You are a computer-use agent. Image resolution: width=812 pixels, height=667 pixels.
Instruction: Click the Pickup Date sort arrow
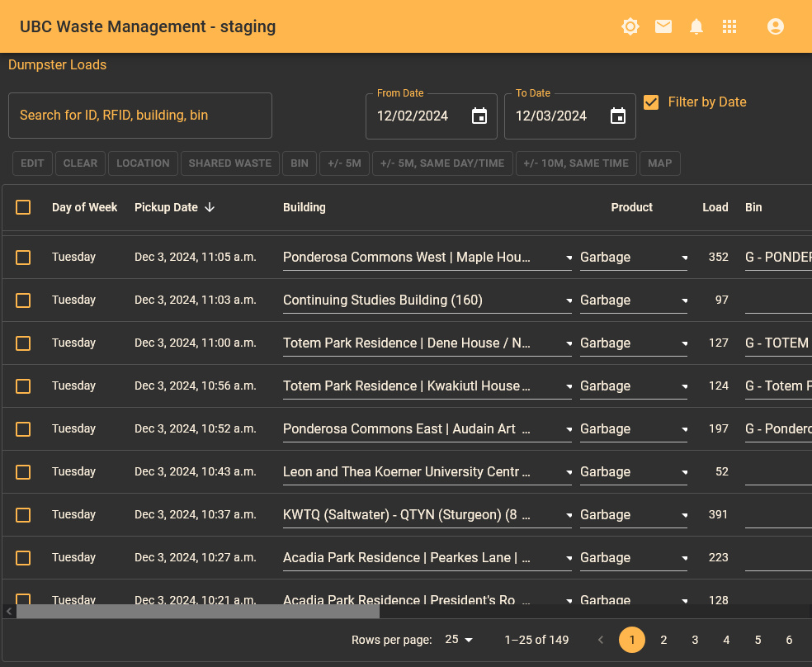[x=210, y=207]
